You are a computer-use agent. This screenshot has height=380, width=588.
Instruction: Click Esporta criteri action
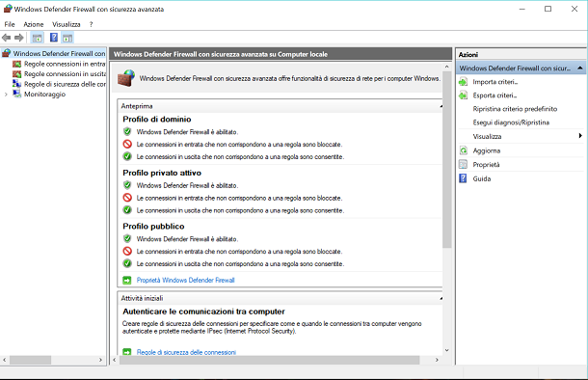tap(494, 95)
